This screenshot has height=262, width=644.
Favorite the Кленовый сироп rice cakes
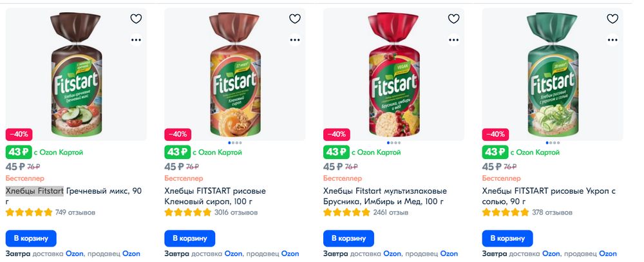coord(295,19)
